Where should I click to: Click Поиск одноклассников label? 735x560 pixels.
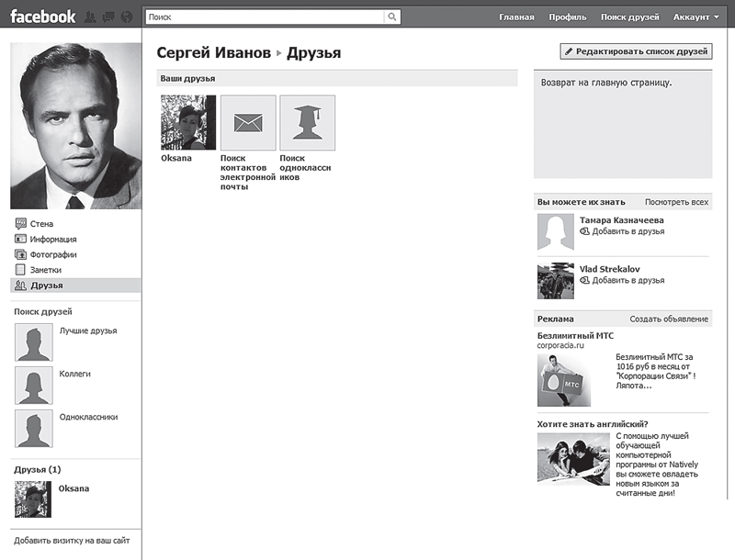pyautogui.click(x=305, y=167)
